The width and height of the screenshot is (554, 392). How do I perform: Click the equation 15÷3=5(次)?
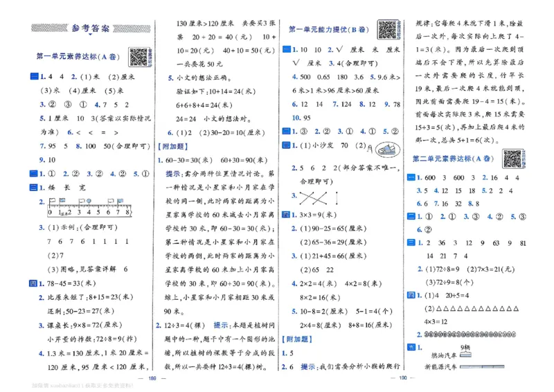pos(437,127)
